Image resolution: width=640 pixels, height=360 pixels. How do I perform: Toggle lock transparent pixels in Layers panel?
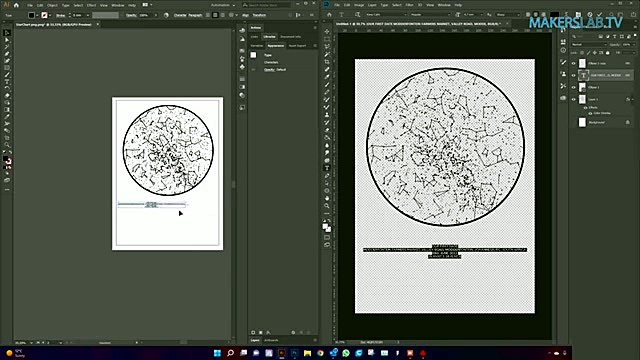(582, 53)
